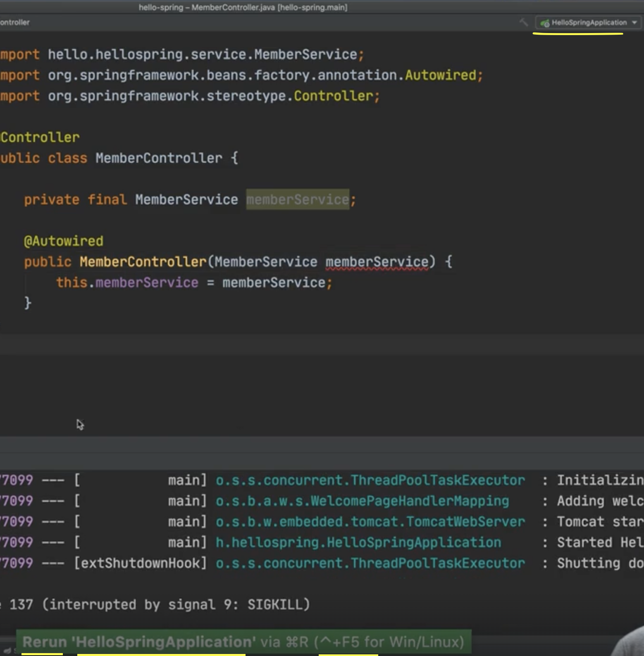Click MemberController in the class declaration line
This screenshot has height=656, width=644.
pyautogui.click(x=159, y=158)
